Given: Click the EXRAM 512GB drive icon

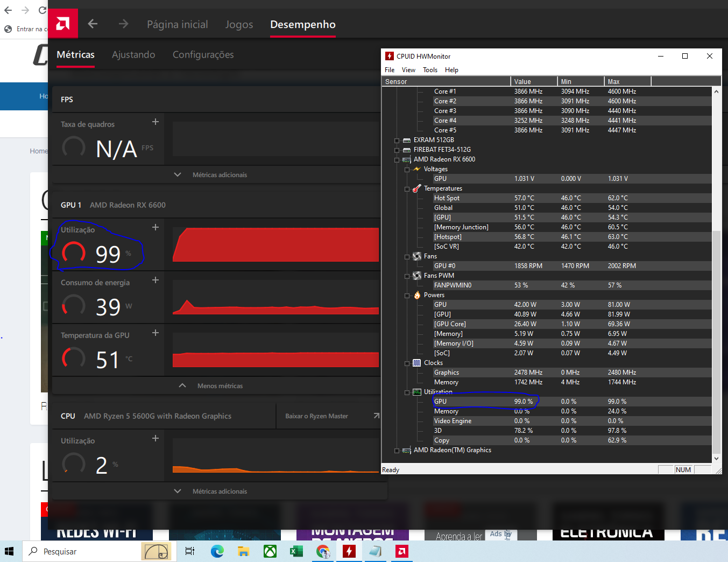Looking at the screenshot, I should click(407, 140).
